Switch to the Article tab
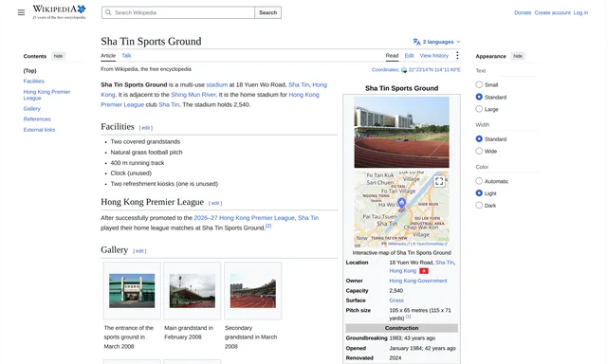 [x=108, y=56]
